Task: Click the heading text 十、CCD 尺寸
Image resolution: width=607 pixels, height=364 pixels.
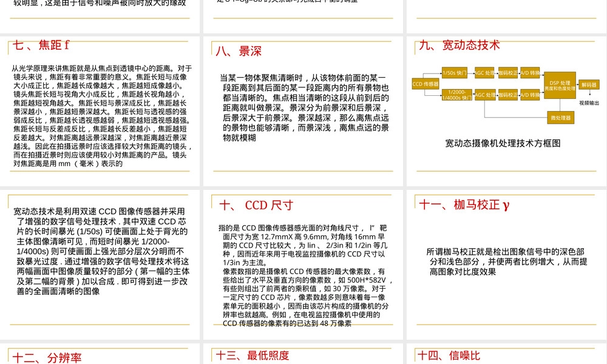Action: tap(256, 205)
